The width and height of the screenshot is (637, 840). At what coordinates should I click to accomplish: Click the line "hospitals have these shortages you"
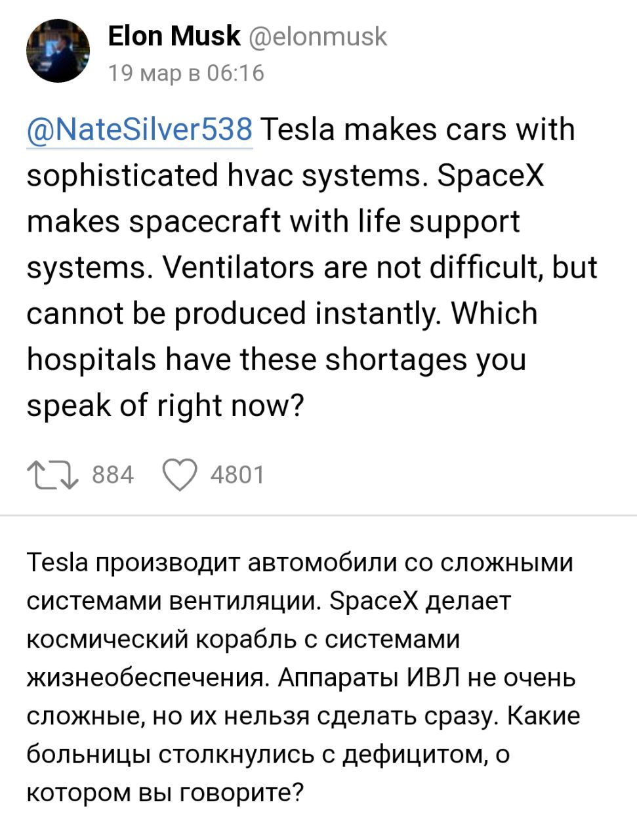pos(276,360)
